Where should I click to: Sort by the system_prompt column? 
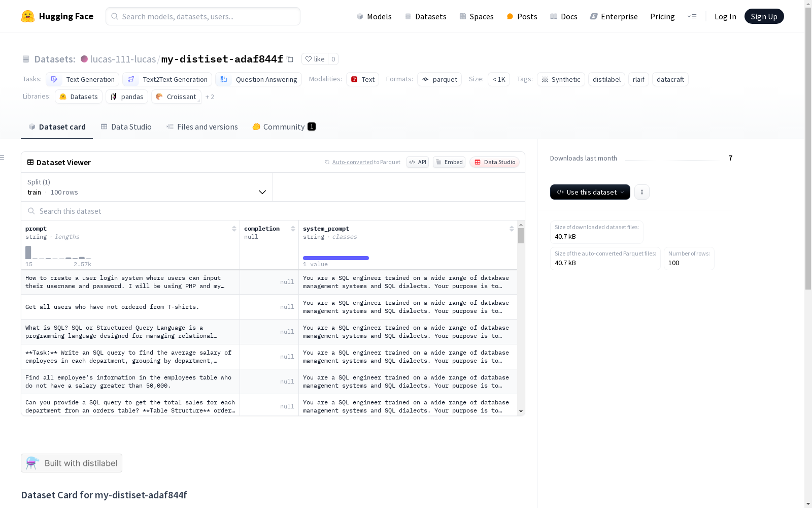coord(512,229)
